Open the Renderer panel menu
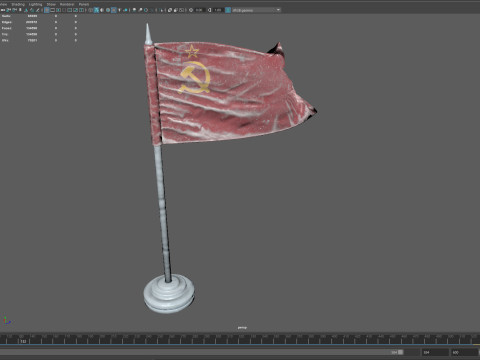The image size is (480, 360). [67, 4]
